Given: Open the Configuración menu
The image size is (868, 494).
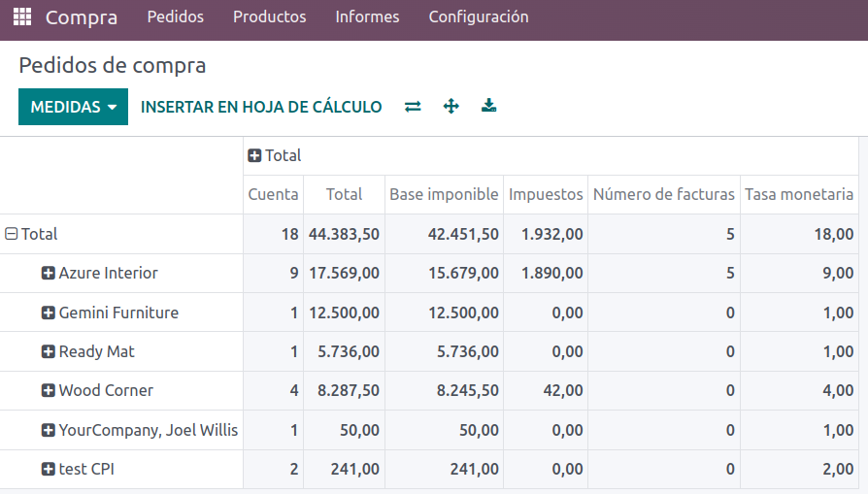Looking at the screenshot, I should pyautogui.click(x=479, y=16).
